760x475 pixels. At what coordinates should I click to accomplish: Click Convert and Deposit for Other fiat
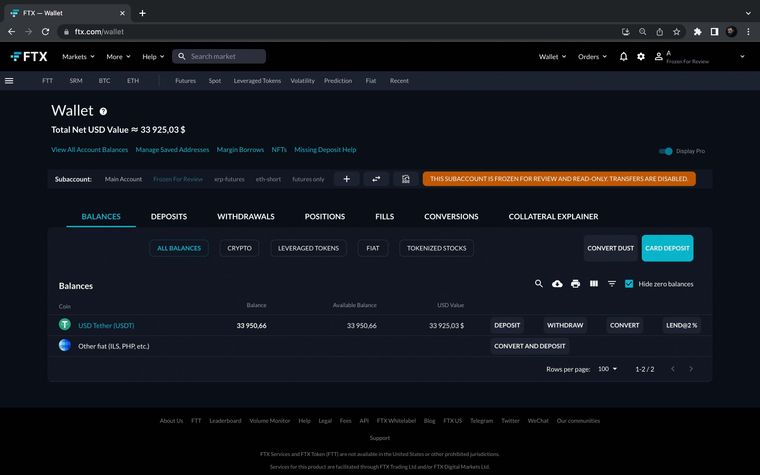[529, 346]
